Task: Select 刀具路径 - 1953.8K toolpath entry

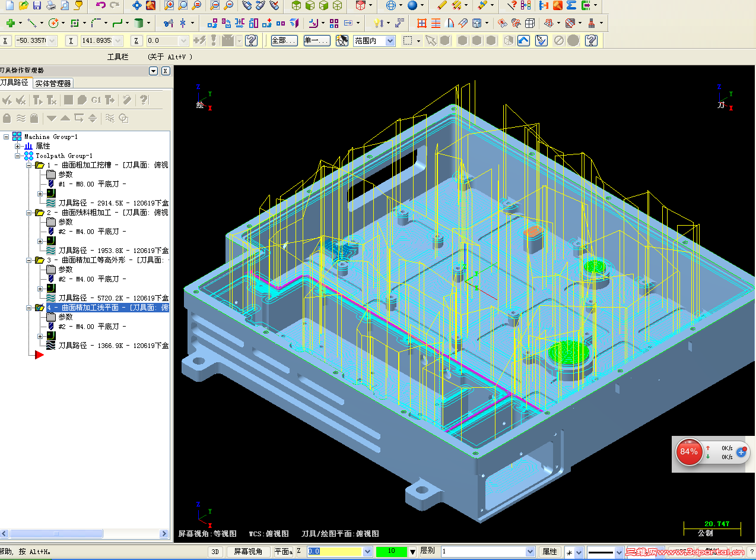Action: pos(113,251)
